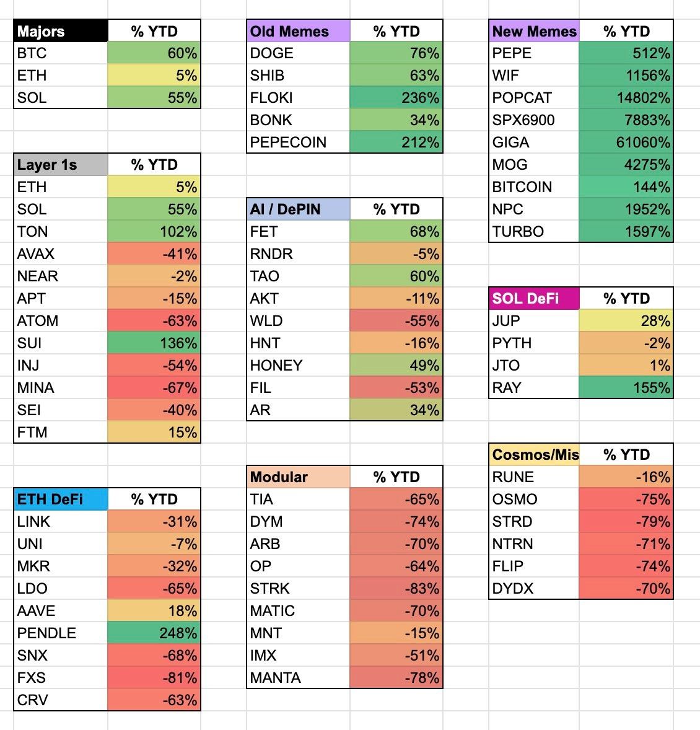Select the New Memes header cell
This screenshot has width=700, height=730.
534,31
